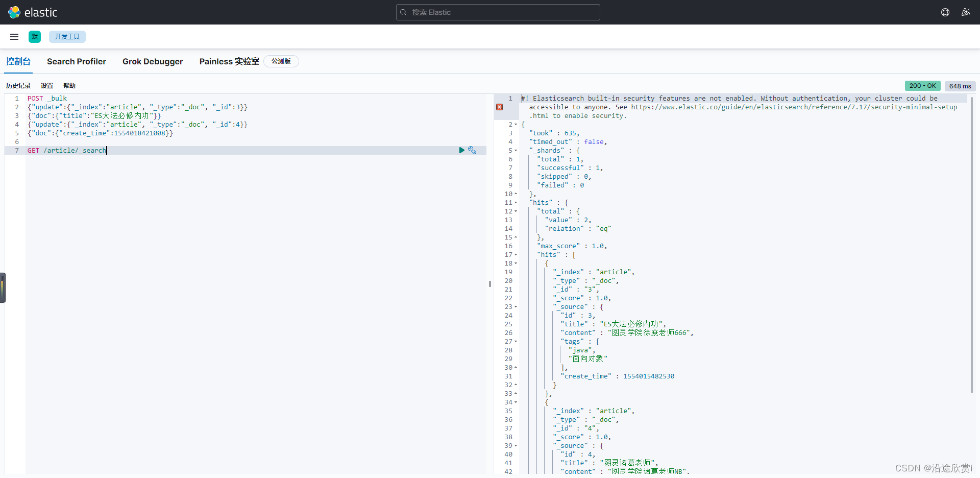Collapse the _source fold arrow at line 23
This screenshot has width=980, height=478.
pos(516,307)
